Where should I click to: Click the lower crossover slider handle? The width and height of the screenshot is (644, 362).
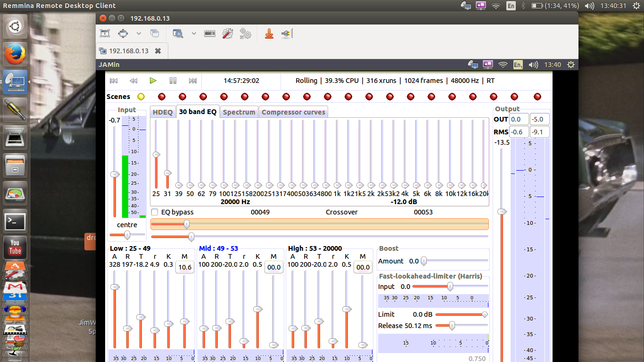[191, 236]
